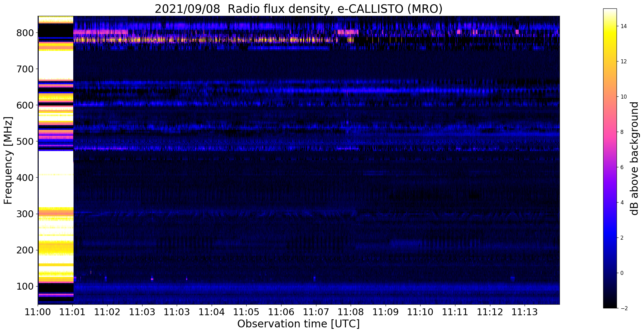
Task: Click the 11:06 time tick label
Action: [x=281, y=312]
